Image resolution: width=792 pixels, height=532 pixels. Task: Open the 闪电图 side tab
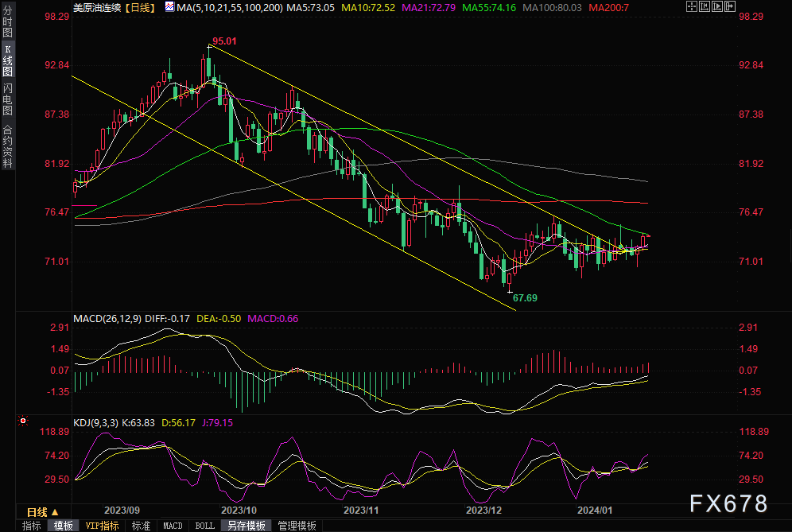[x=8, y=99]
